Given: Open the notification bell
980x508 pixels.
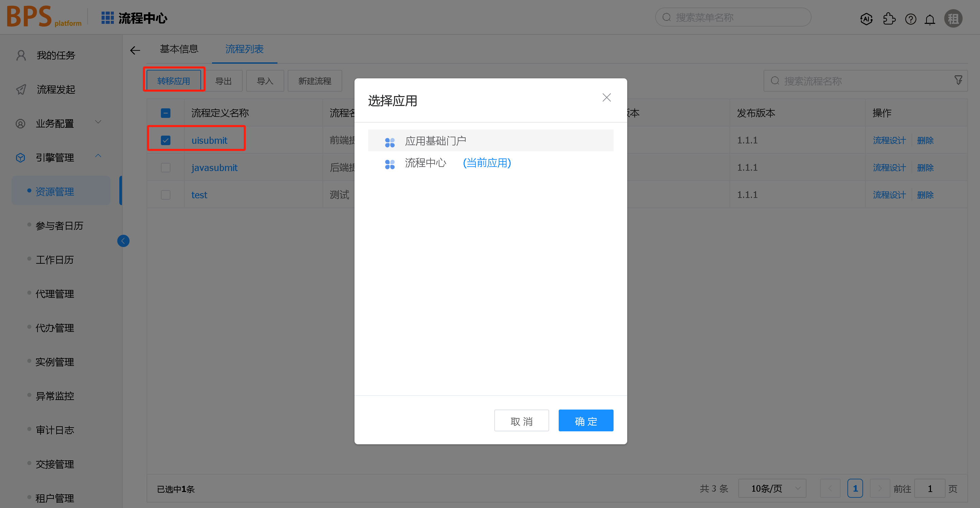Looking at the screenshot, I should tap(930, 19).
